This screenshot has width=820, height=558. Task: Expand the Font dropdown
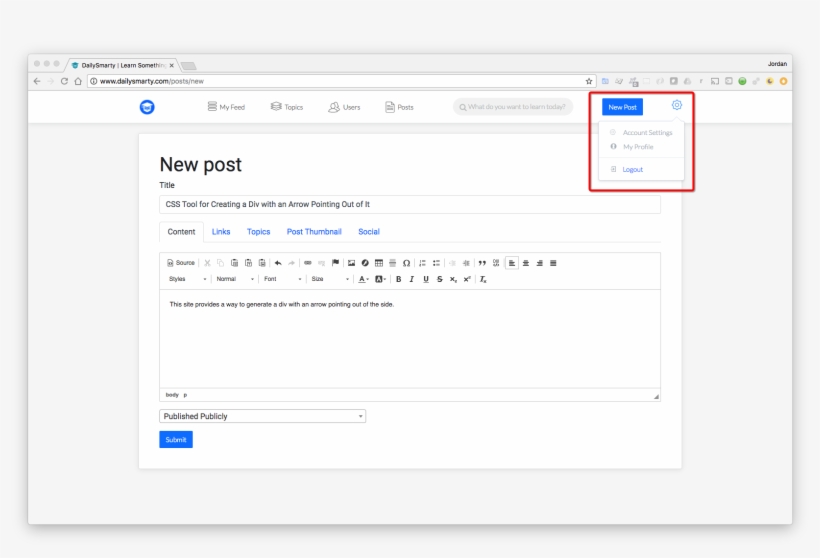[282, 279]
